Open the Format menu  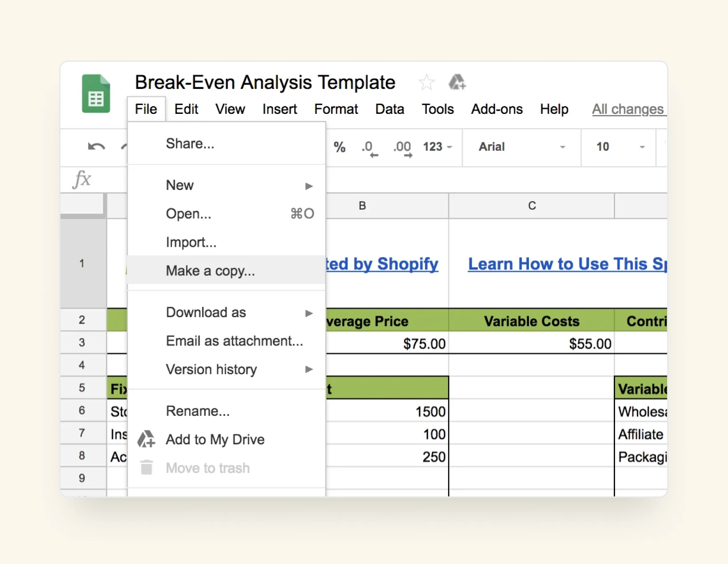[x=336, y=109]
